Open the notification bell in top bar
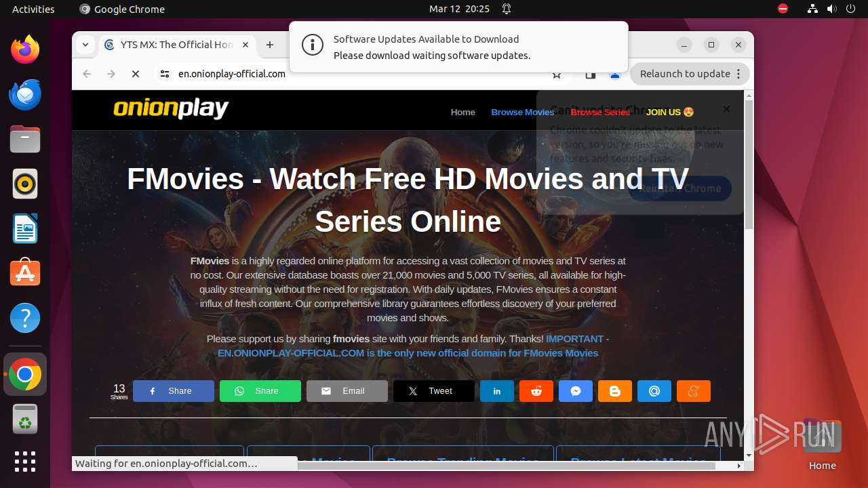The width and height of the screenshot is (868, 488). (x=507, y=9)
